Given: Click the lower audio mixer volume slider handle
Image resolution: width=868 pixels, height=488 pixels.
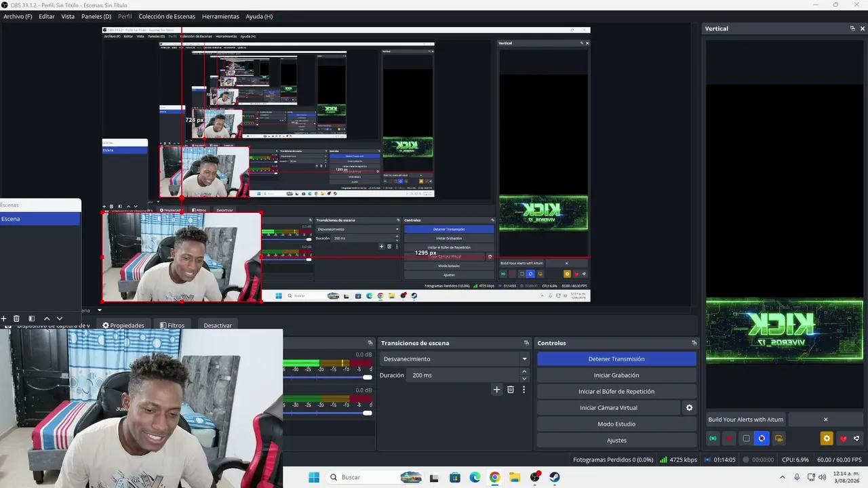Looking at the screenshot, I should (x=367, y=413).
